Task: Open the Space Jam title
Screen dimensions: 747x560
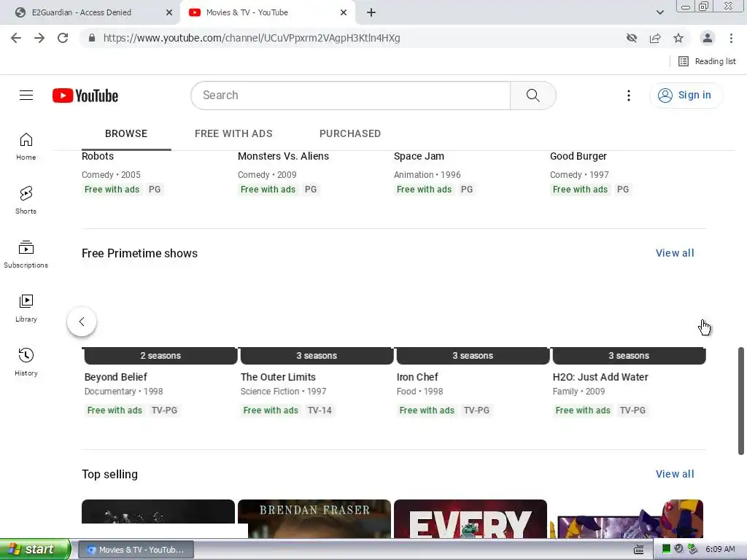Action: tap(419, 156)
